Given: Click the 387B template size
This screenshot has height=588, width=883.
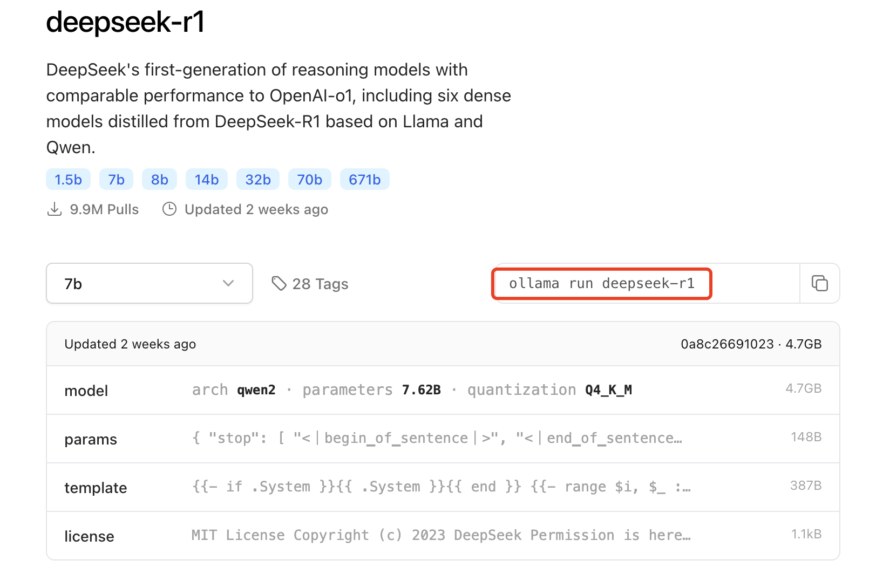Looking at the screenshot, I should [x=806, y=486].
